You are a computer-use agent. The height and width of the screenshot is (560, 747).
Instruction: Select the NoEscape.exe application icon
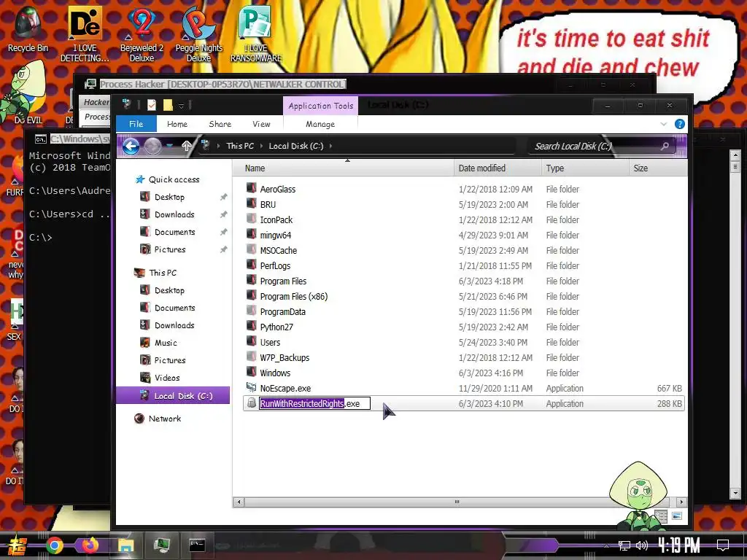point(251,387)
